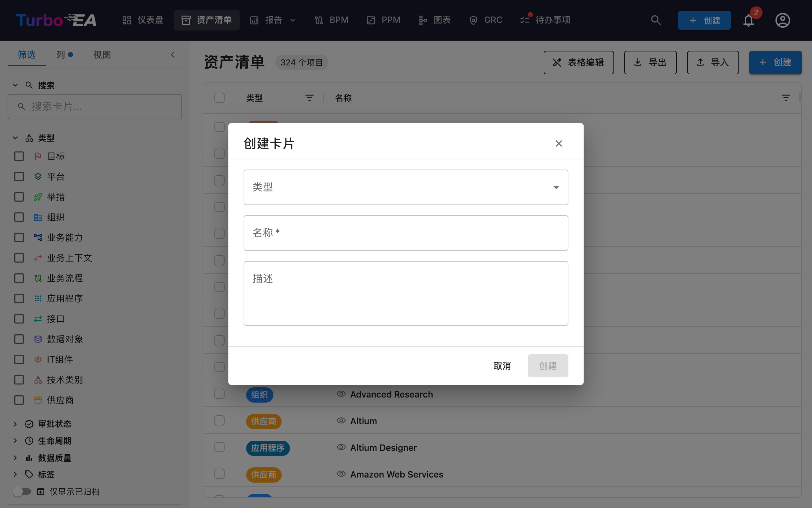Screen dimensions: 812x508
Task: Click the name column filter icon
Action: (786, 98)
